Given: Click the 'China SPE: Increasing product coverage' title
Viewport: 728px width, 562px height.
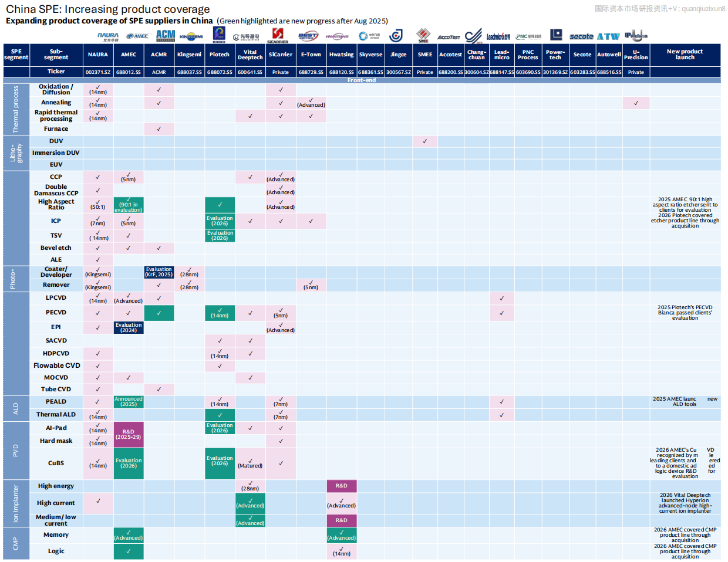Looking at the screenshot, I should pos(108,9).
